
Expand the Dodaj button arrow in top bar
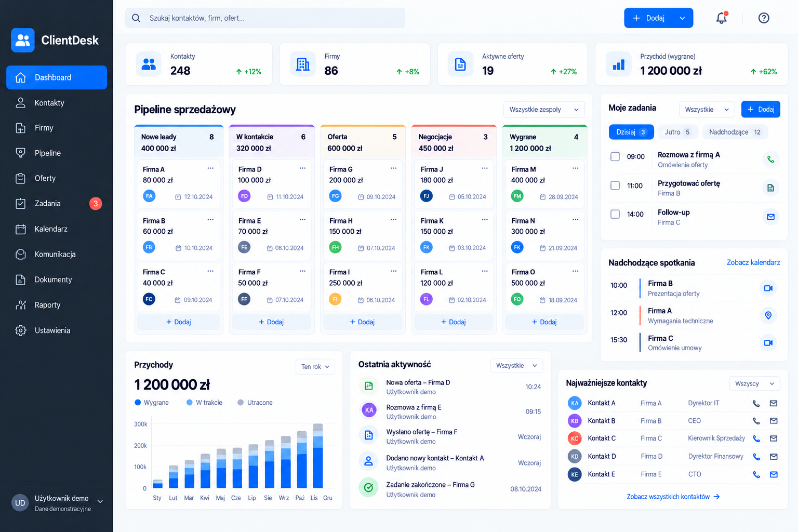click(x=682, y=18)
